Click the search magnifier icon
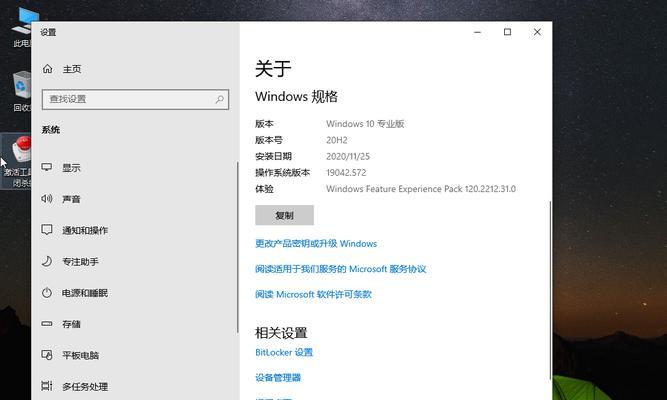 [x=219, y=99]
